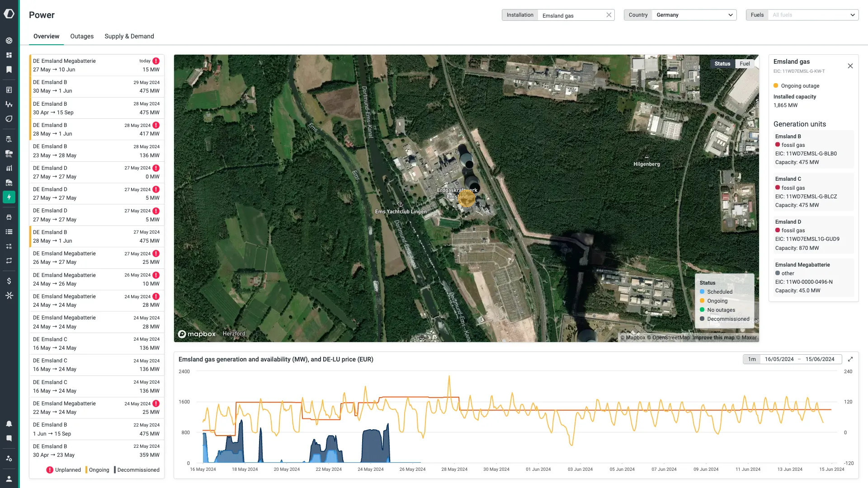868x488 pixels.
Task: Open the chart date range picker
Action: click(799, 359)
